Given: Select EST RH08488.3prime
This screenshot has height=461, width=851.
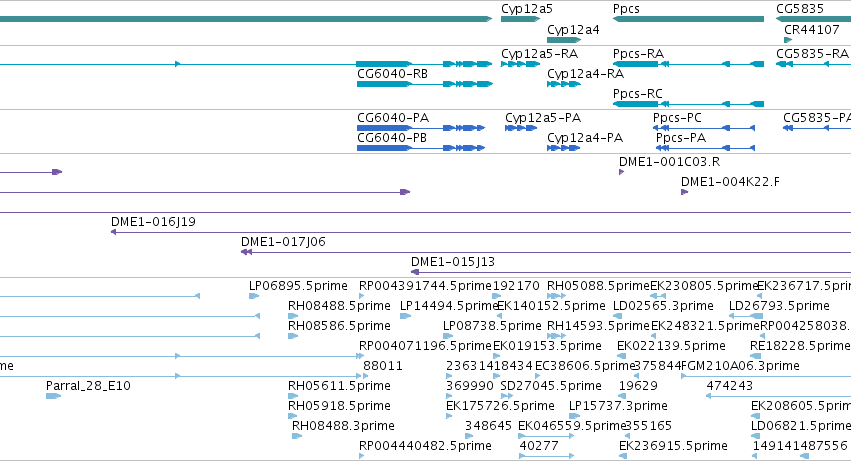Looking at the screenshot, I should pos(343,427).
